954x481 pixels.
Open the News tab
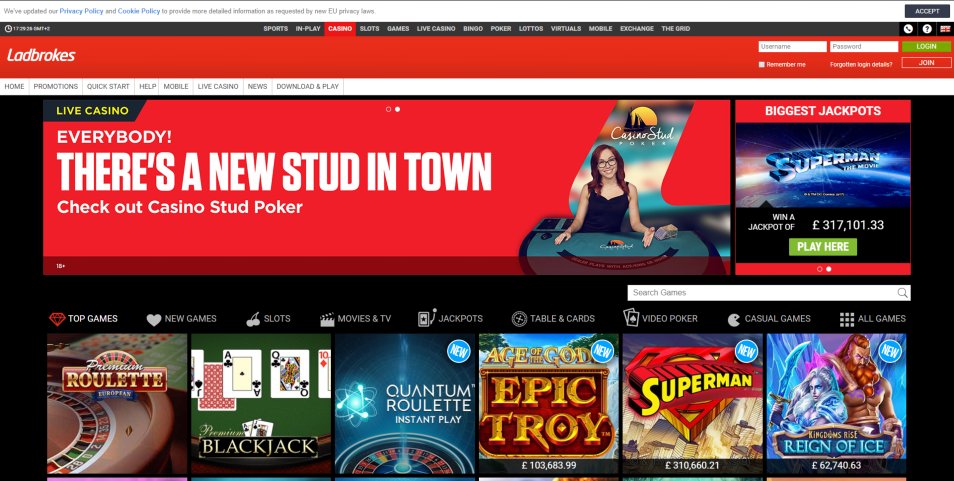(x=257, y=86)
